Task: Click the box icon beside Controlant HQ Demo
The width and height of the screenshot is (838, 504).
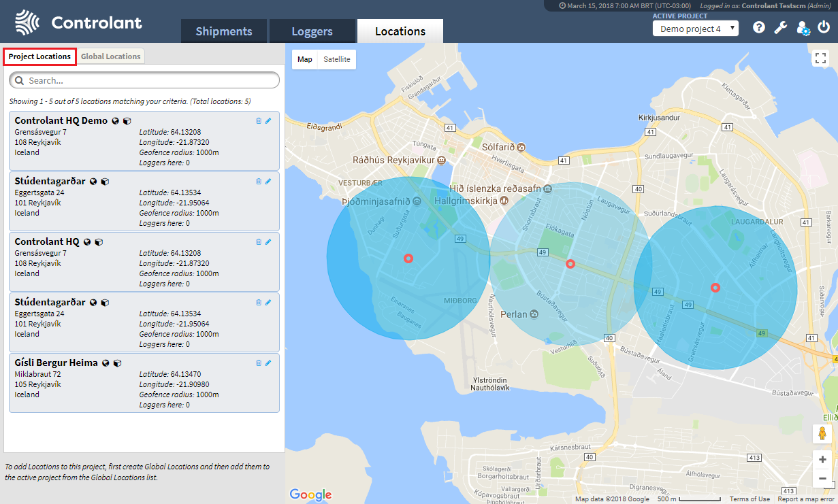Action: 127,121
